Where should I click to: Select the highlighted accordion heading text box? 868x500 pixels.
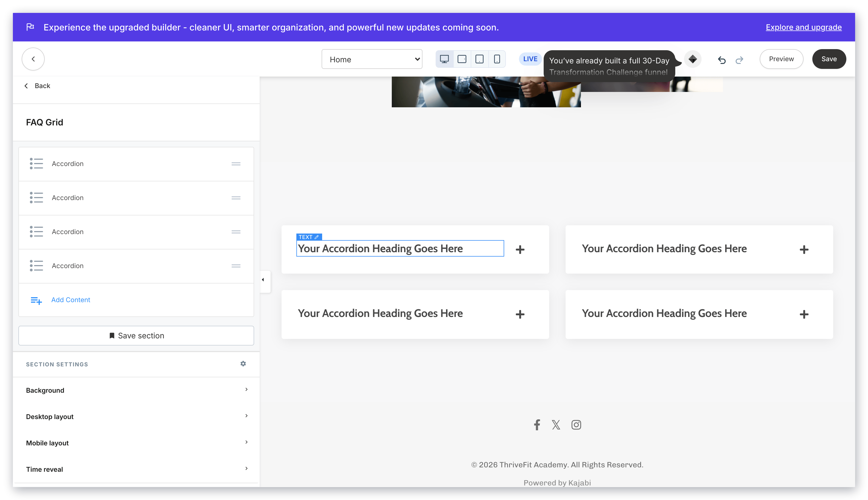[x=400, y=248]
